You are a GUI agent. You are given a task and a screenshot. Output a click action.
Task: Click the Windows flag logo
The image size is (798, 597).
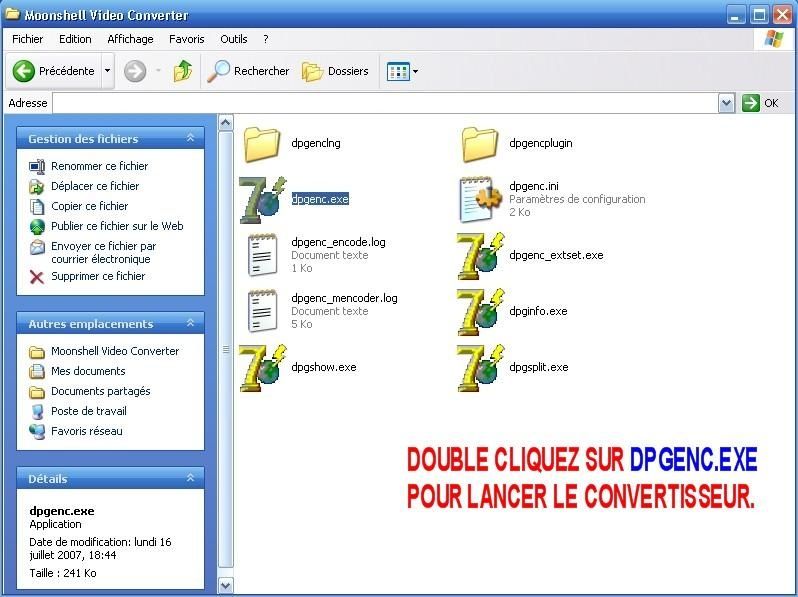pos(774,39)
